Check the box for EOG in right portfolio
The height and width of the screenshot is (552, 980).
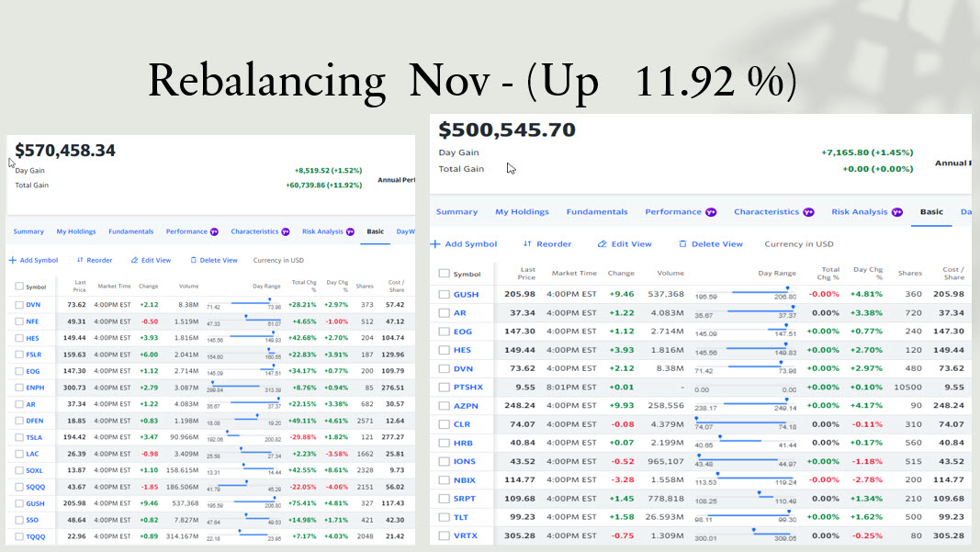pos(444,332)
